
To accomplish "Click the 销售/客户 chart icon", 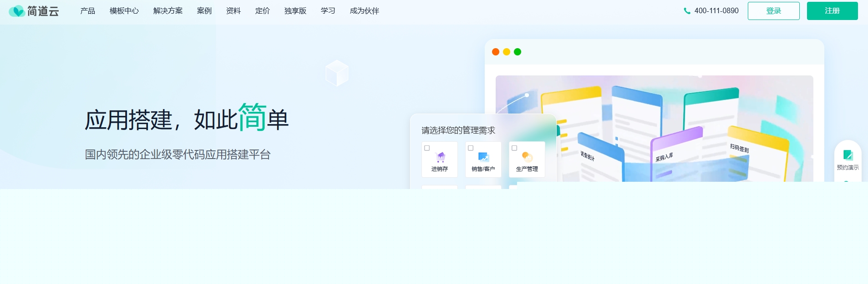I will (x=484, y=157).
